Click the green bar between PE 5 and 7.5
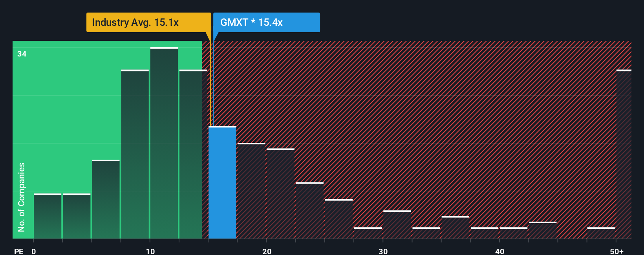The width and height of the screenshot is (644, 255). (x=106, y=199)
